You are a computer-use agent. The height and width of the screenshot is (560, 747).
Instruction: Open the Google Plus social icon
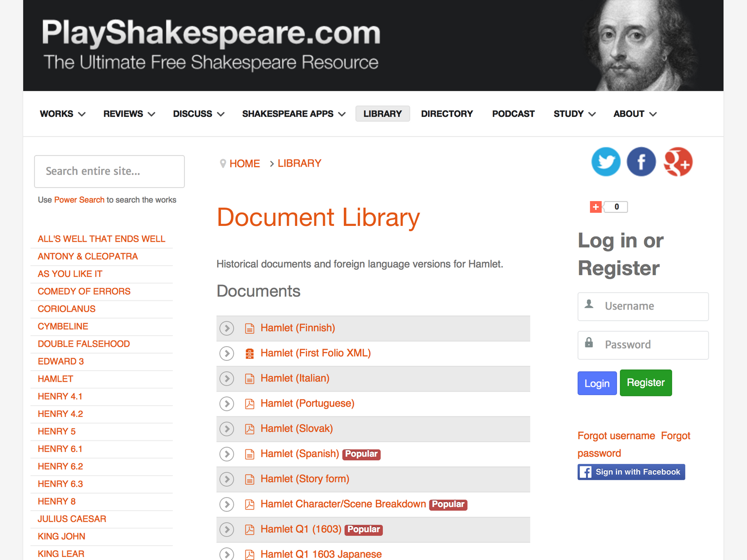point(678,162)
